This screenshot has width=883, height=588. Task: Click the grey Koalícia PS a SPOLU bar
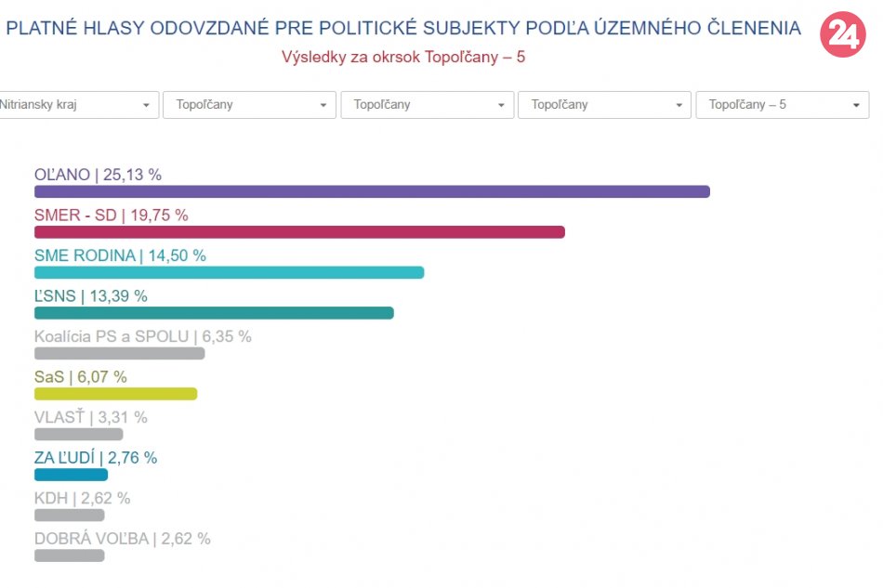119,354
